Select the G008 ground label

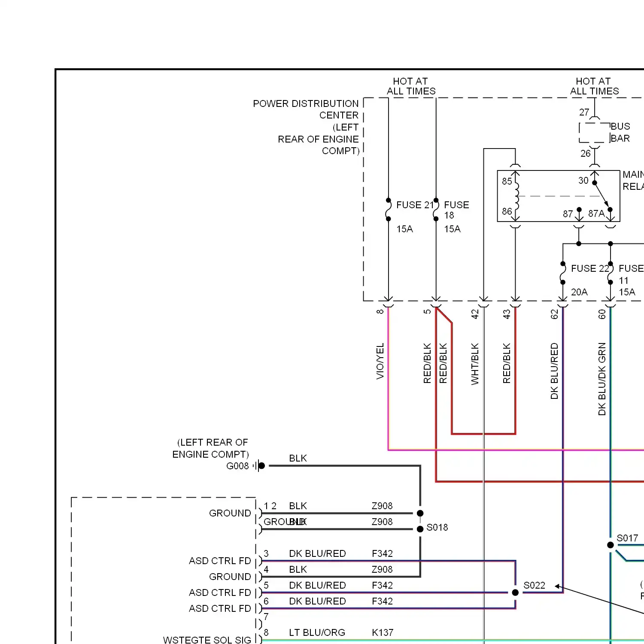pyautogui.click(x=237, y=466)
